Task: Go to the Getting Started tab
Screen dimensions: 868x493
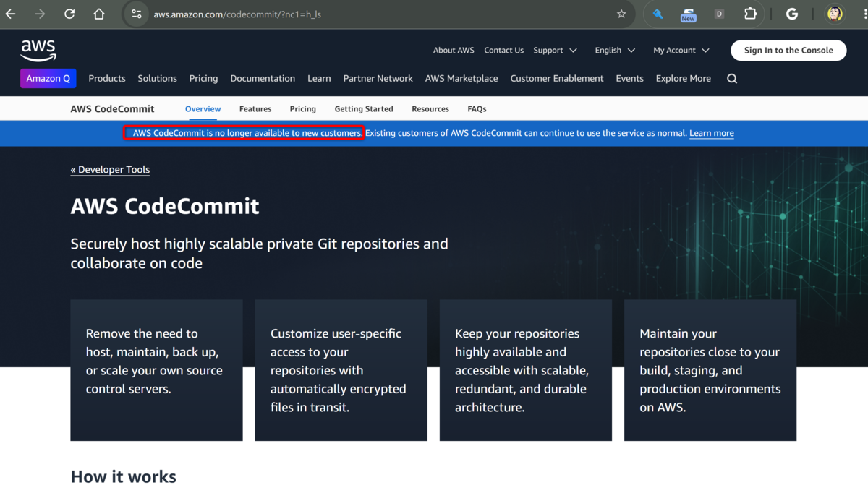Action: click(364, 109)
